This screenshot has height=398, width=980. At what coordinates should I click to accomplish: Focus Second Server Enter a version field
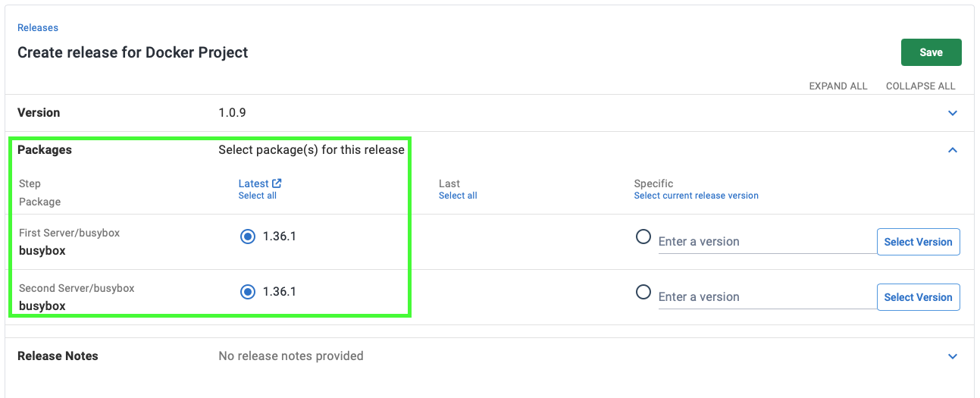click(x=767, y=297)
